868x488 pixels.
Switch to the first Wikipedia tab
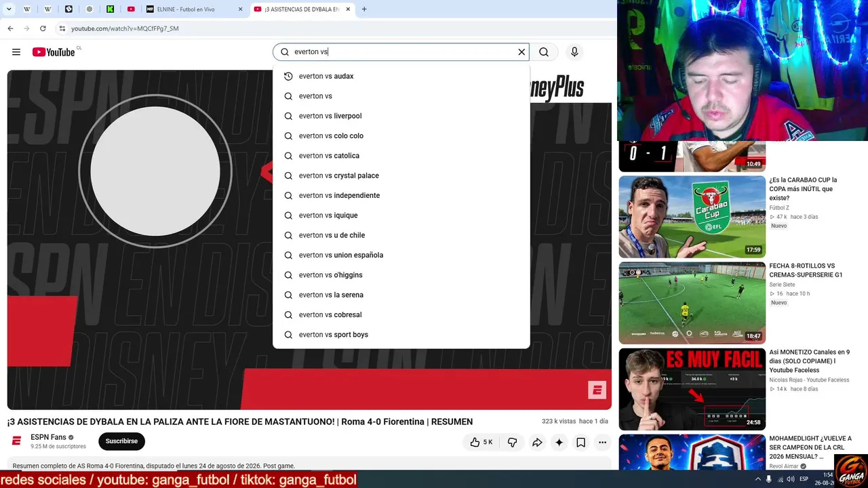[x=27, y=9]
